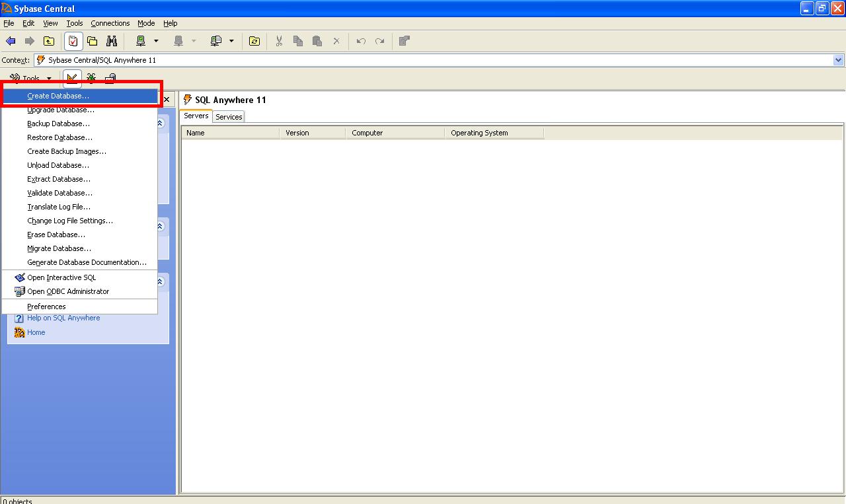Image resolution: width=846 pixels, height=504 pixels.
Task: Select the green Connect to server icon
Action: 141,40
